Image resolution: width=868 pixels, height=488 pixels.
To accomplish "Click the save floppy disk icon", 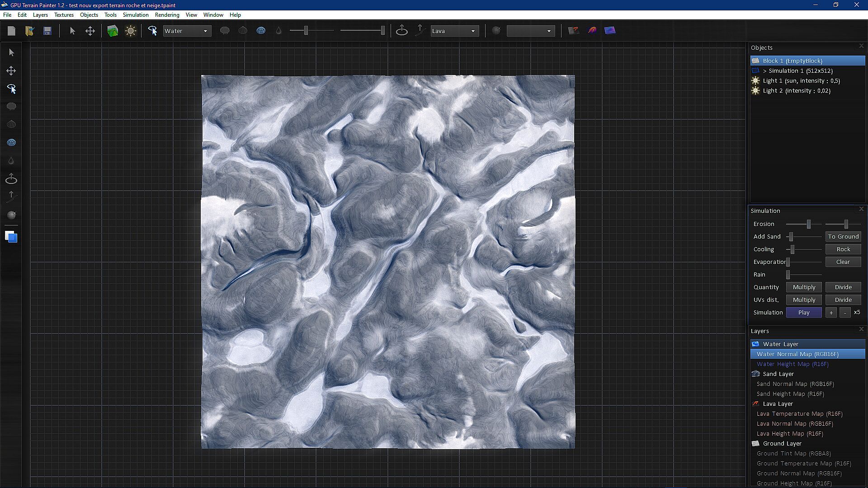I will pyautogui.click(x=47, y=31).
